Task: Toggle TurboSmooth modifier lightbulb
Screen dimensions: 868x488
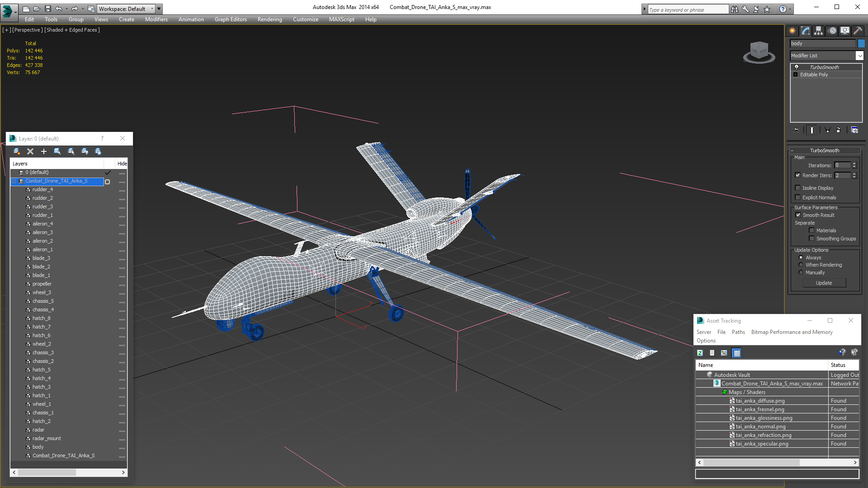Action: [x=797, y=67]
